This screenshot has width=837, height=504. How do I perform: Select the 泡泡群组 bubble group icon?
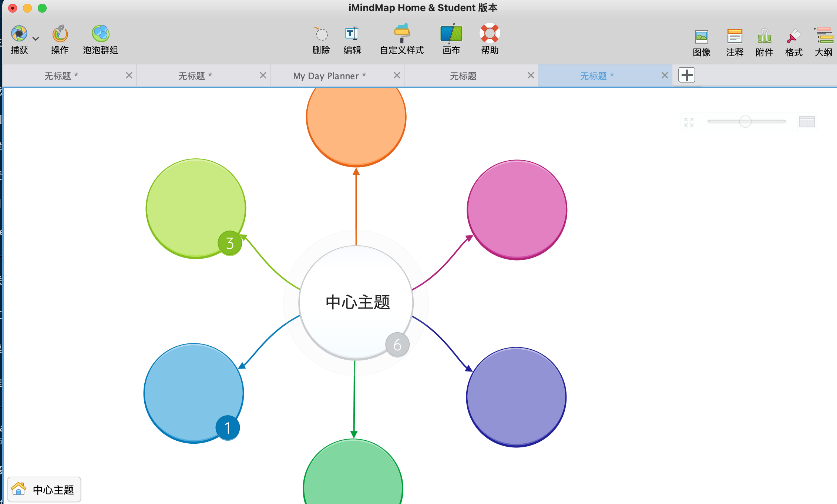click(x=100, y=34)
